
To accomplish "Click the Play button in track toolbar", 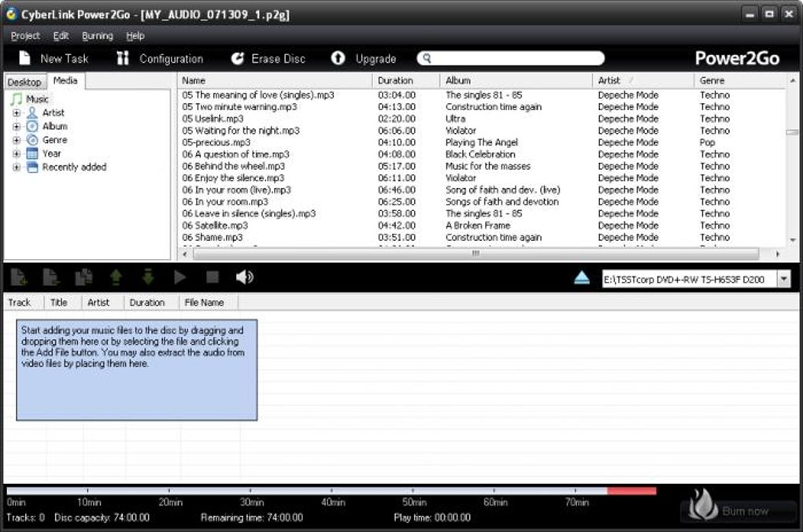I will pyautogui.click(x=179, y=277).
